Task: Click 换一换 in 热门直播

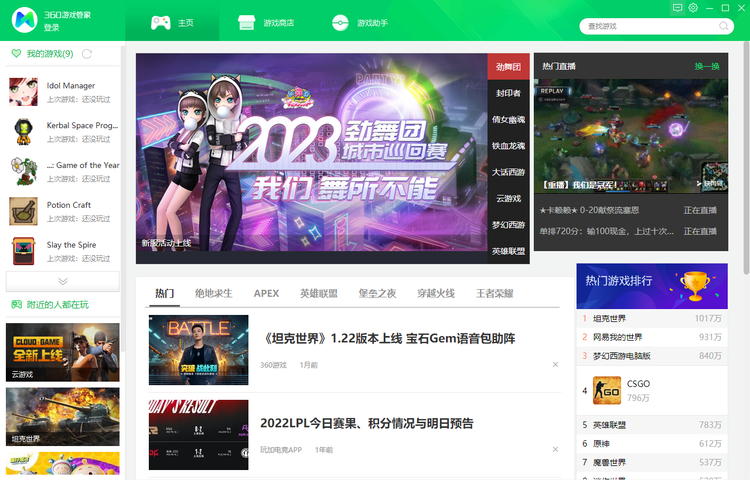Action: coord(707,66)
